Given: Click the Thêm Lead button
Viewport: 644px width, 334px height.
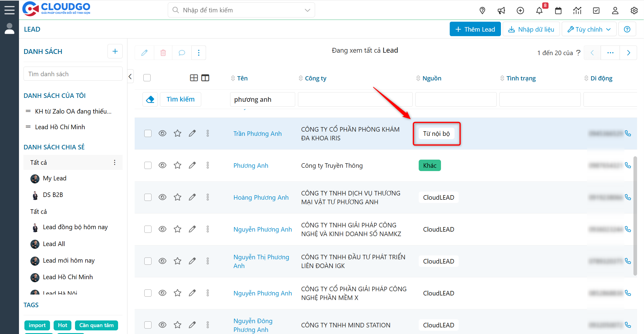Looking at the screenshot, I should click(x=475, y=29).
